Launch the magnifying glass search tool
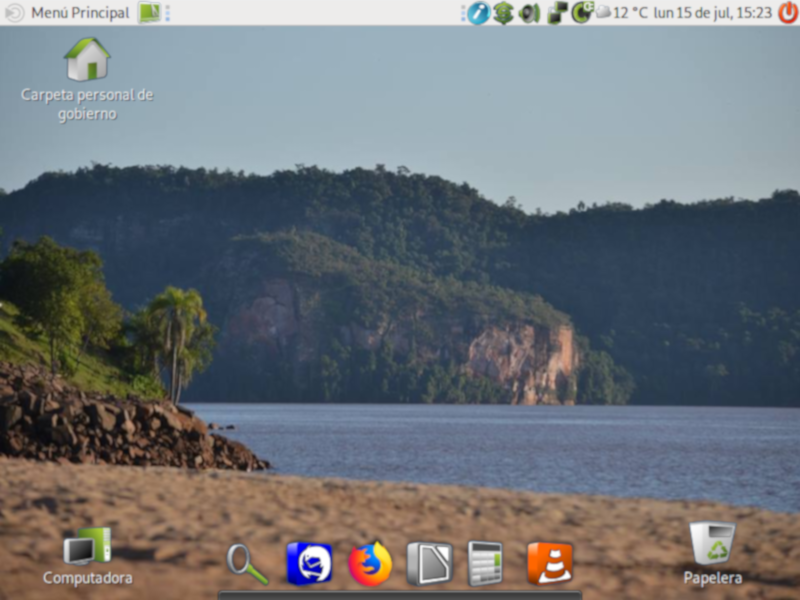This screenshot has height=600, width=800. click(x=247, y=564)
